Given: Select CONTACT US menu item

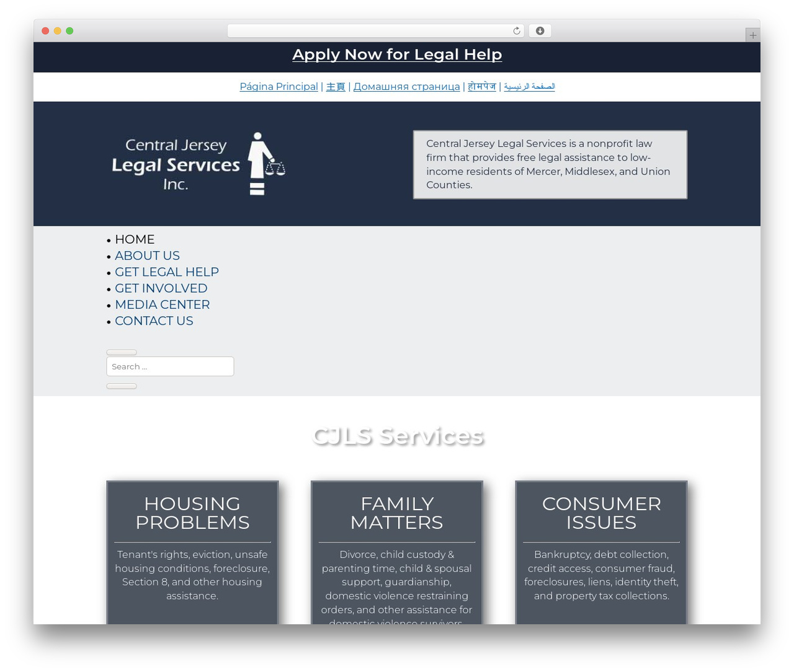Looking at the screenshot, I should click(x=154, y=321).
